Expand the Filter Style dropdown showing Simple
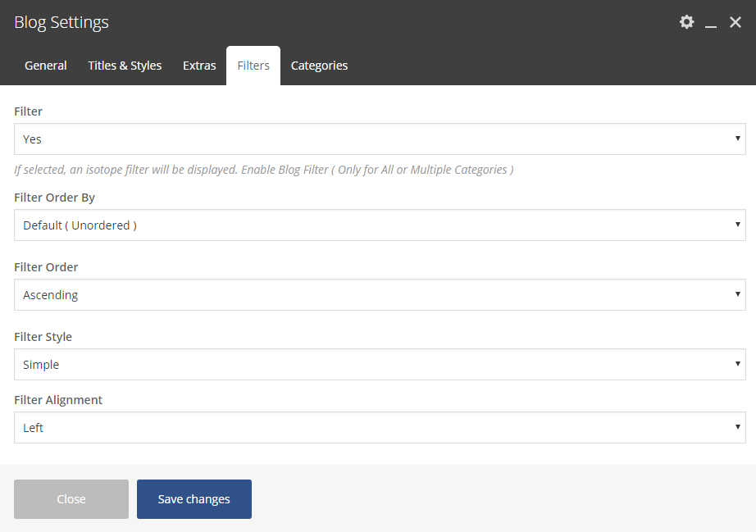This screenshot has height=532, width=756. (x=380, y=365)
